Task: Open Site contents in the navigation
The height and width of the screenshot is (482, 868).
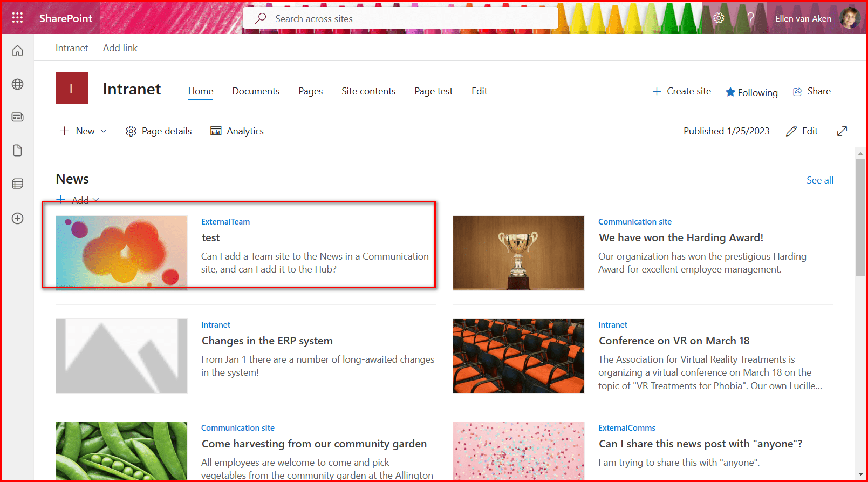Action: coord(368,91)
